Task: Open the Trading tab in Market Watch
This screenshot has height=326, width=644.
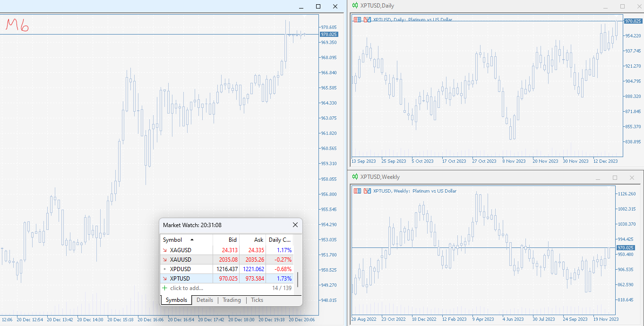Action: pos(232,300)
